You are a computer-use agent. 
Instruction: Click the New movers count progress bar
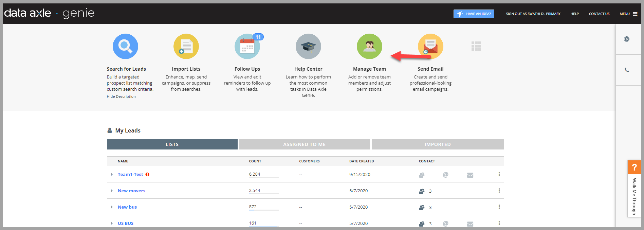264,194
